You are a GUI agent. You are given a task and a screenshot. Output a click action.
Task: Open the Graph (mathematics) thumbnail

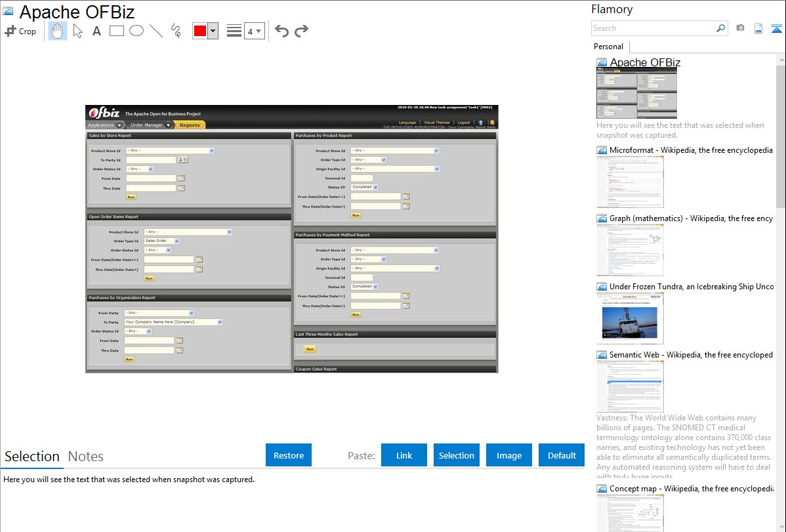coord(630,250)
